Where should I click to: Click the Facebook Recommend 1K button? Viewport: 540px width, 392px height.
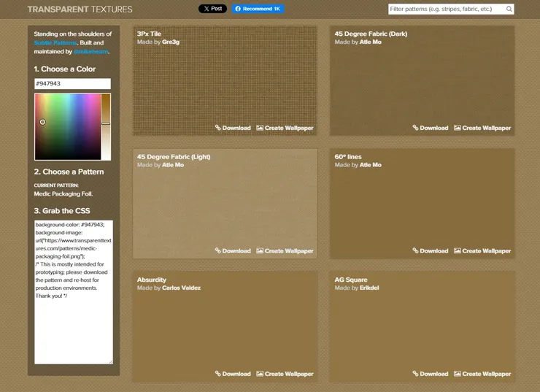tap(258, 9)
